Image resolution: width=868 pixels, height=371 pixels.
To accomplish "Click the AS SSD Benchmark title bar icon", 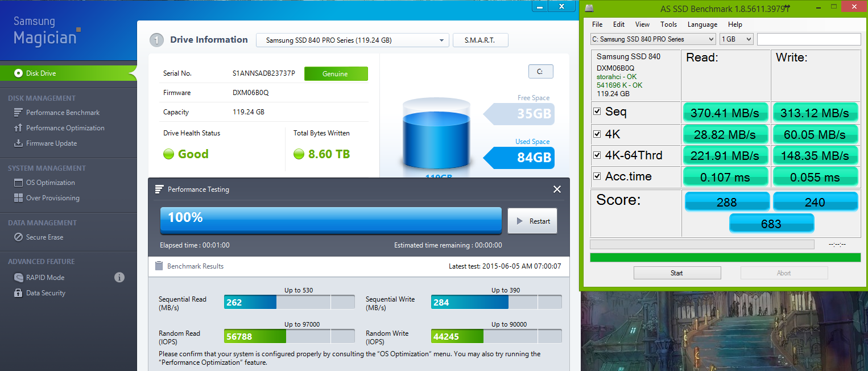I will 590,8.
